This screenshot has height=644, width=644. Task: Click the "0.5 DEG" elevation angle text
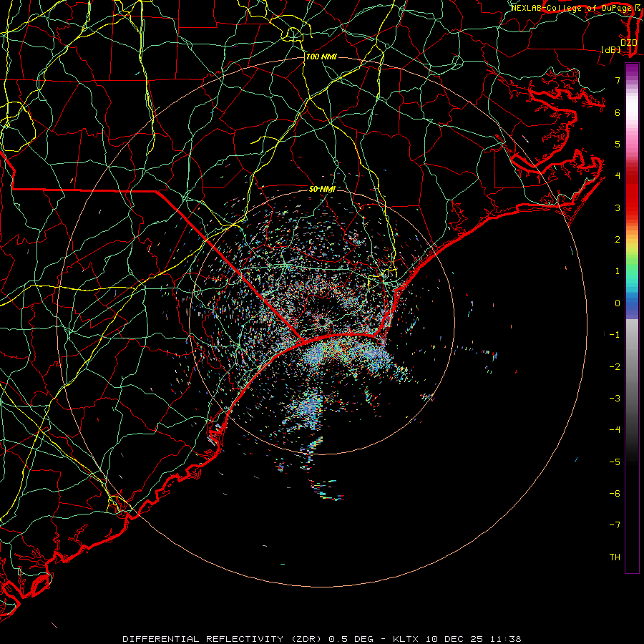tap(351, 639)
